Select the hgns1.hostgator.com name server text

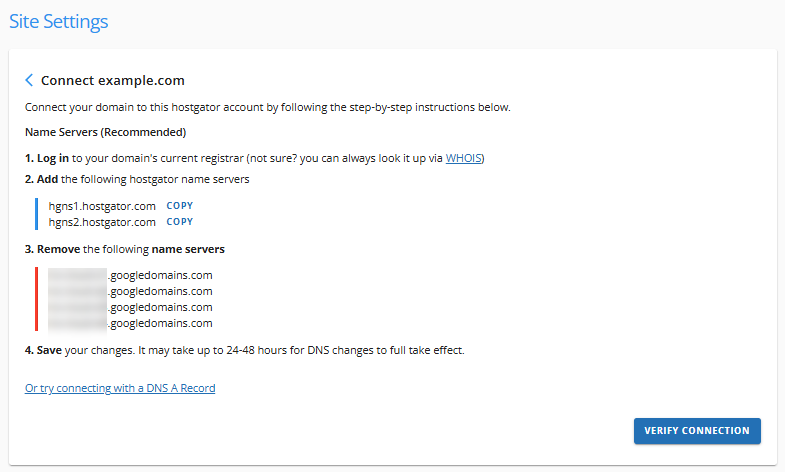click(102, 205)
